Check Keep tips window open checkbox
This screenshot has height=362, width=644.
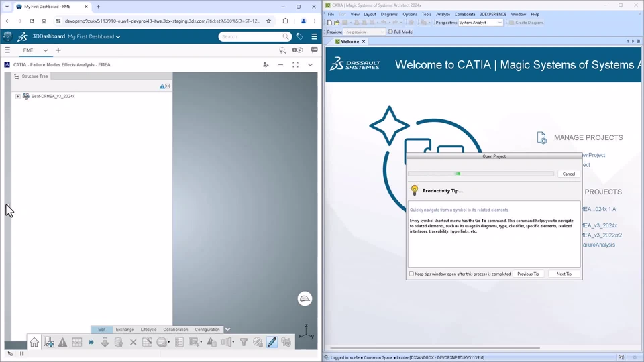pos(411,274)
